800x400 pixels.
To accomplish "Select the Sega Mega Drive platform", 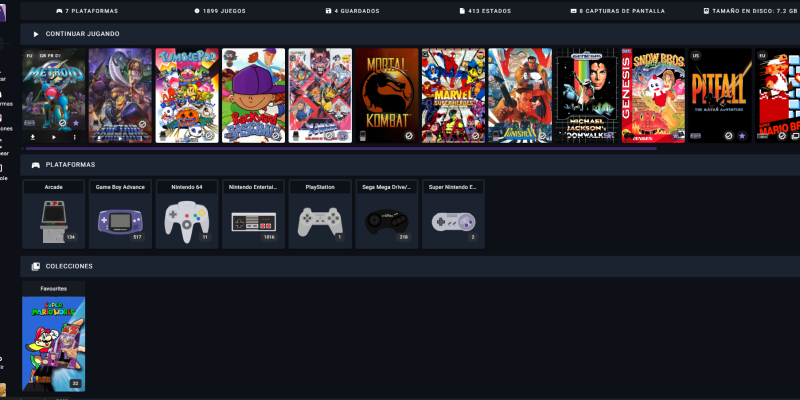I will (x=385, y=219).
